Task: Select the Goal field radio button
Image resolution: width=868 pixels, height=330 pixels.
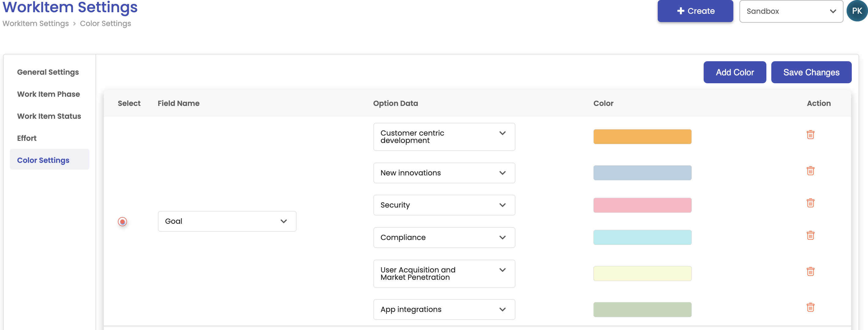Action: pyautogui.click(x=122, y=221)
